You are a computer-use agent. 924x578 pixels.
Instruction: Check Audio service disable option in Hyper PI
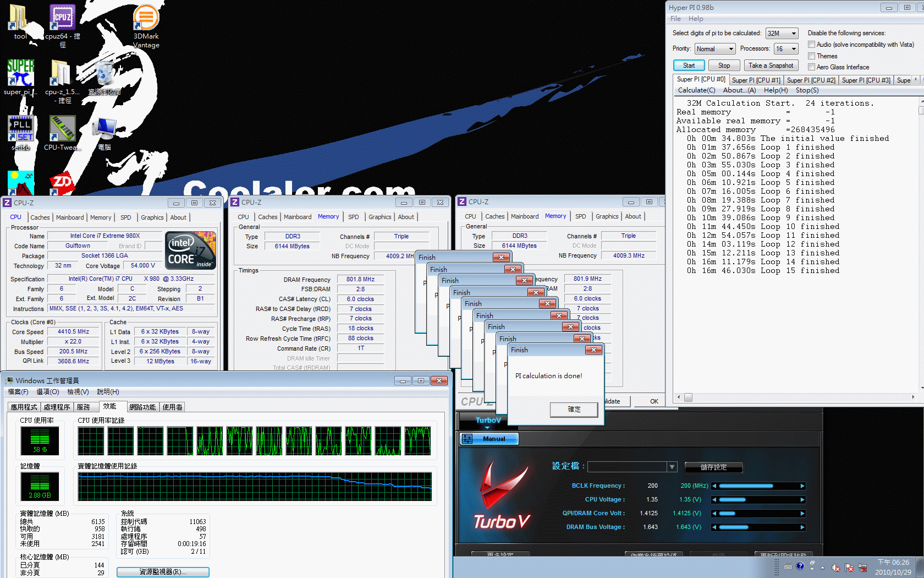tap(811, 44)
